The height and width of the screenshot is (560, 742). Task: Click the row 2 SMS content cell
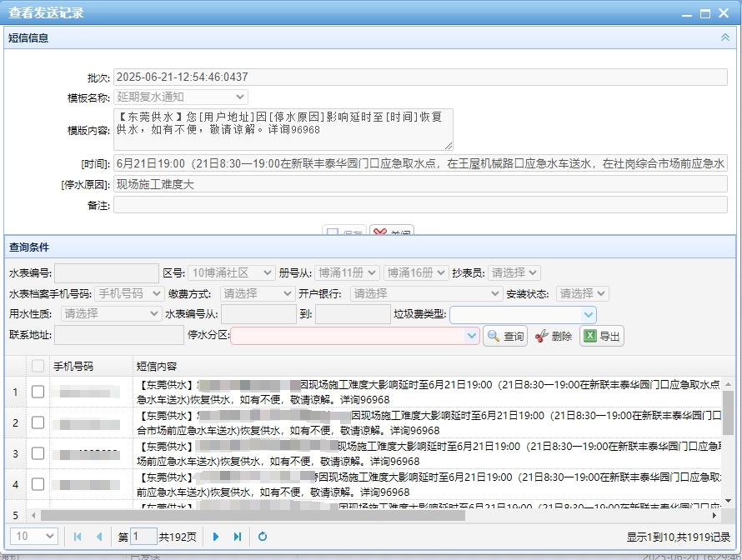427,422
